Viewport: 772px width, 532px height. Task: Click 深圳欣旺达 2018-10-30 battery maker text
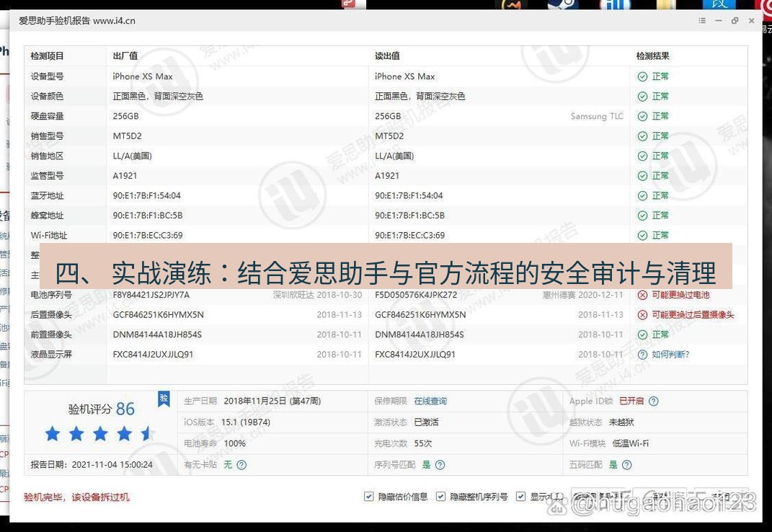coord(318,295)
